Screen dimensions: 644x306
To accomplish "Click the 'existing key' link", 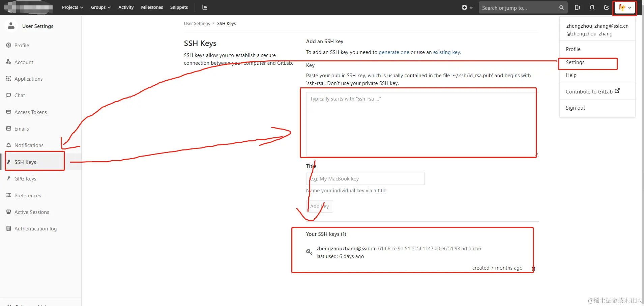I will pos(446,52).
